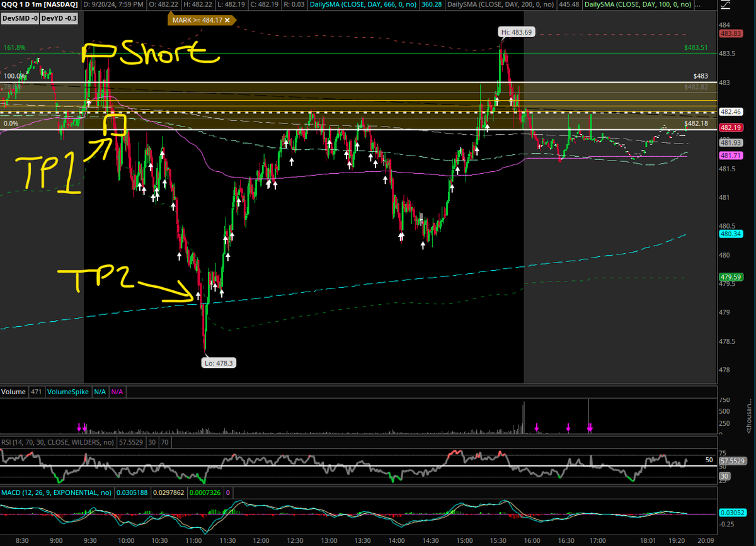Click the DailySMA 100 study label
The width and height of the screenshot is (756, 546).
[639, 5]
